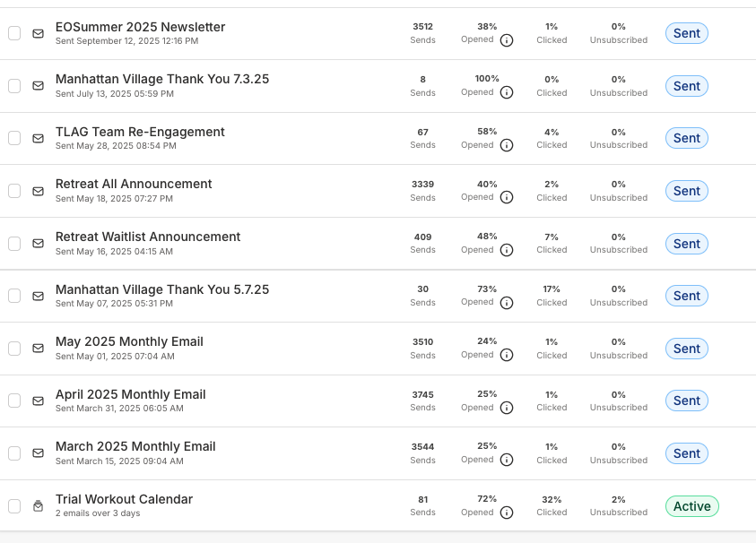Click the Sent badge for Retreat All Announcement

coord(686,191)
